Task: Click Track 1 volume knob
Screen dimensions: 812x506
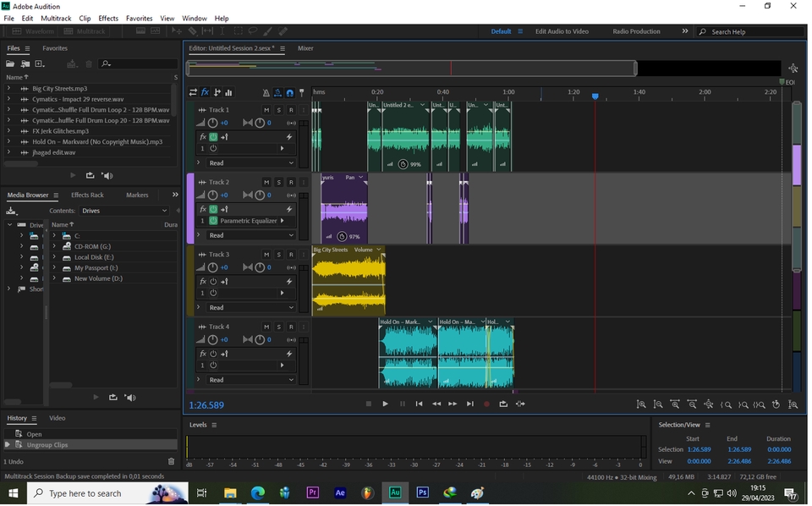Action: click(x=213, y=123)
